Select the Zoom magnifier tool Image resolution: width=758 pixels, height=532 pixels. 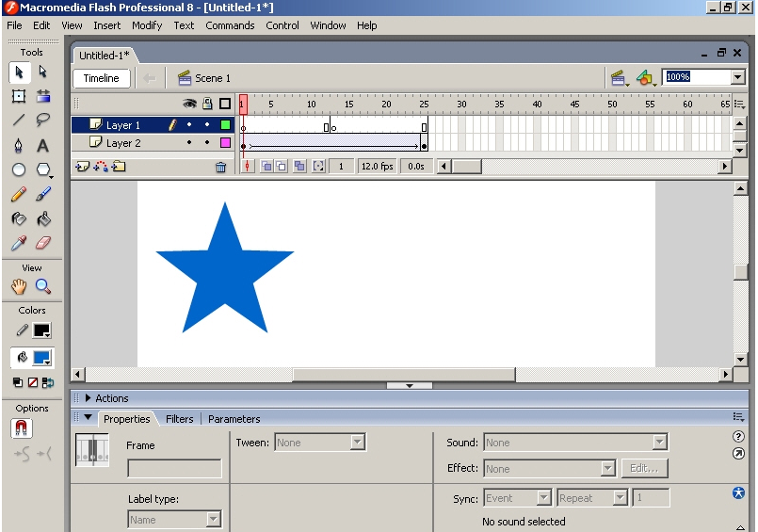click(x=43, y=287)
